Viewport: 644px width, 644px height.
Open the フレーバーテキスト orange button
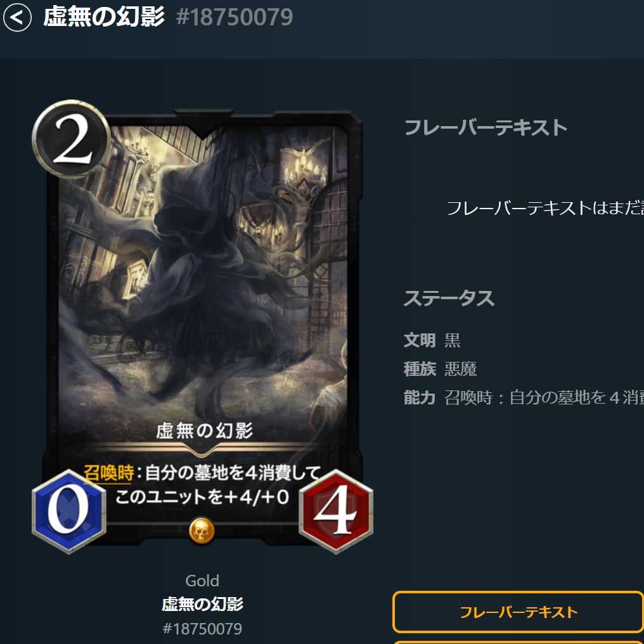(518, 612)
